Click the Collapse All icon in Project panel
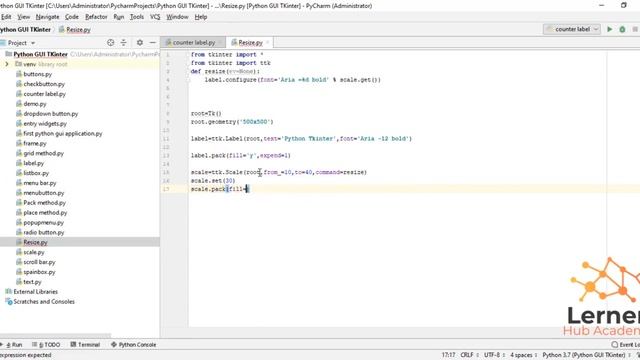 (123, 42)
